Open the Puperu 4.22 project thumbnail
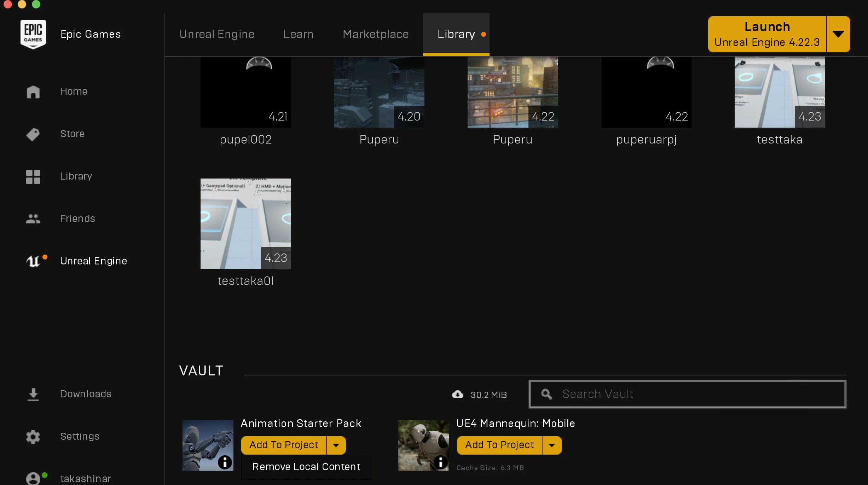This screenshot has width=868, height=485. [513, 92]
